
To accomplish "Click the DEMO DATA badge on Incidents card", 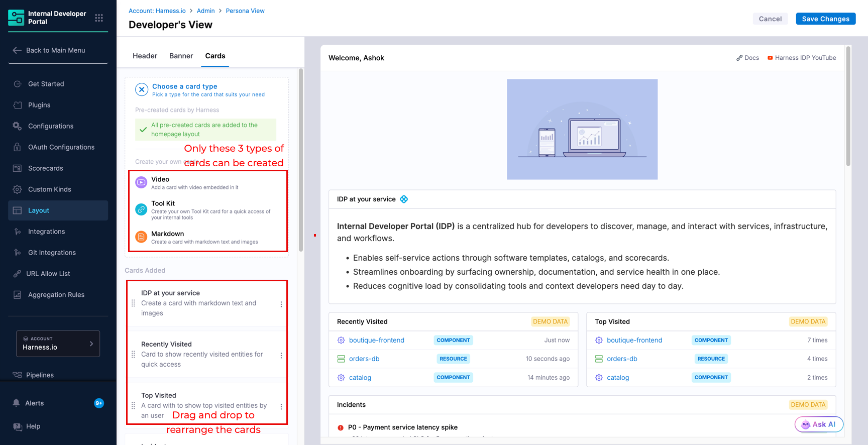I will click(808, 404).
